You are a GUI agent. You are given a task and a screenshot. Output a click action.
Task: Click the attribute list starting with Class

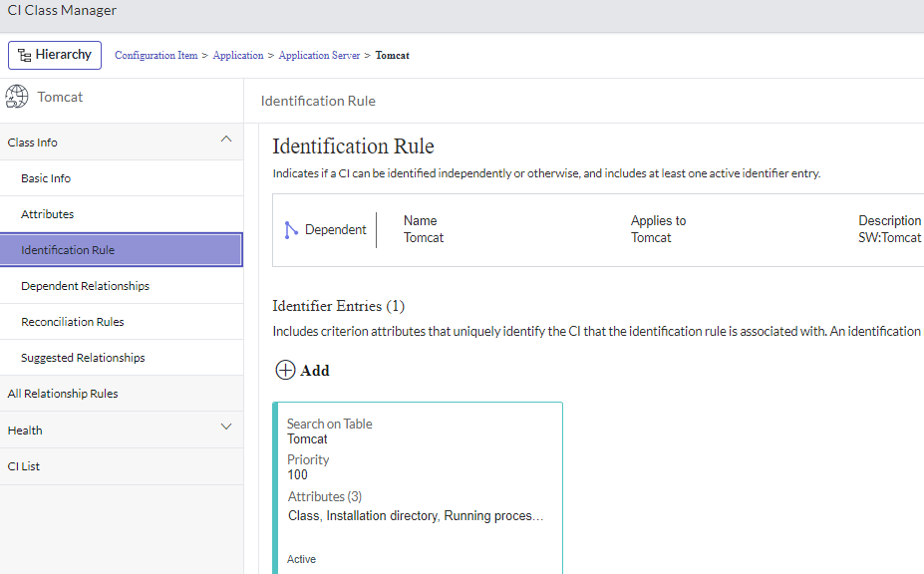pos(416,515)
